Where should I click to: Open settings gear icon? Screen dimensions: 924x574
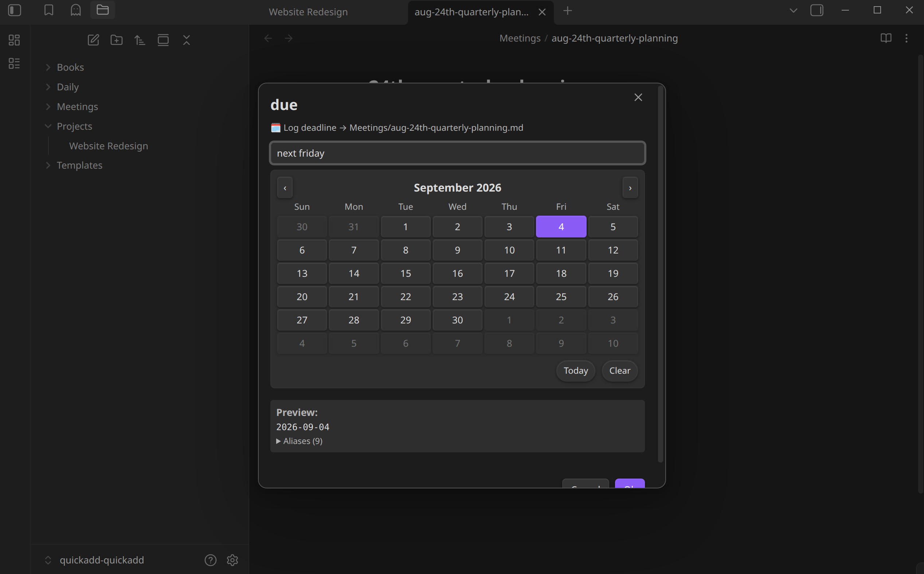[x=232, y=560]
